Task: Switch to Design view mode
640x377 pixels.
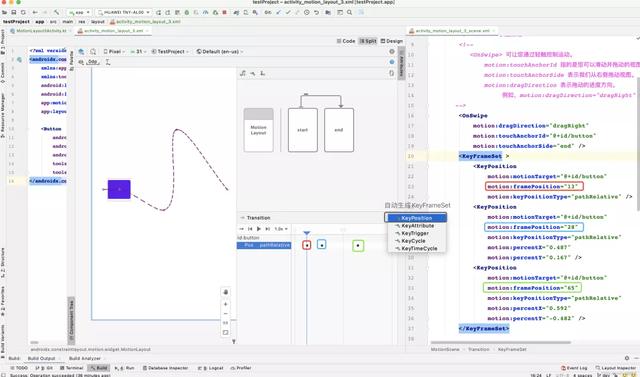Action: (392, 41)
